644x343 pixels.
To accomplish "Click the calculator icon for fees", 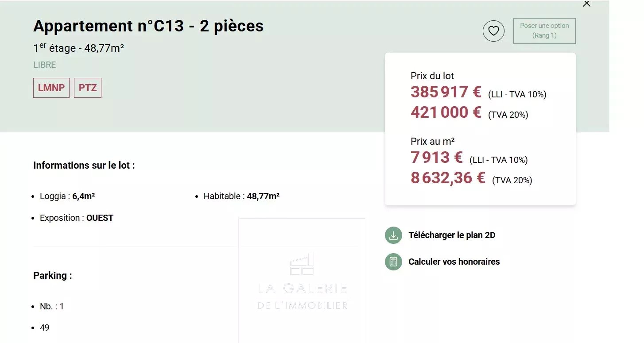I will click(x=393, y=262).
